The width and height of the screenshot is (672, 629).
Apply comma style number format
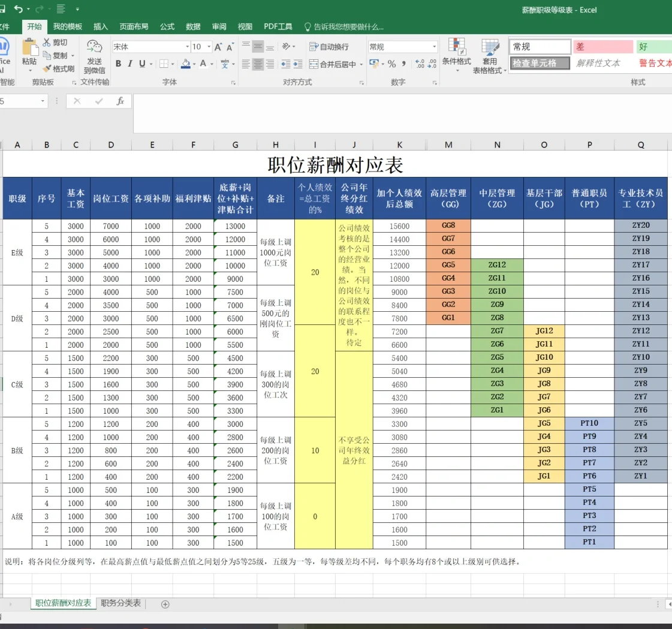(x=403, y=64)
